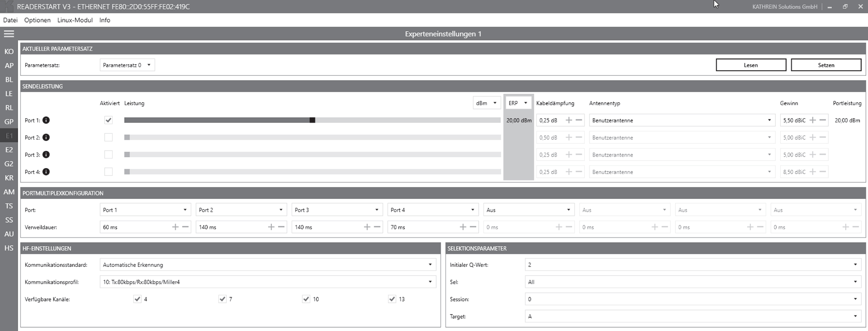Switch to the KR sidebar page

pyautogui.click(x=9, y=178)
